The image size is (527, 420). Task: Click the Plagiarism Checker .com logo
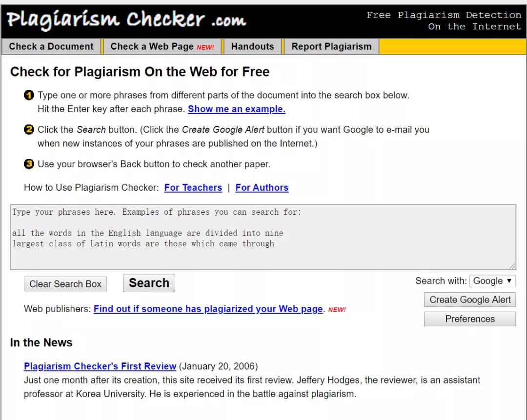click(x=126, y=20)
